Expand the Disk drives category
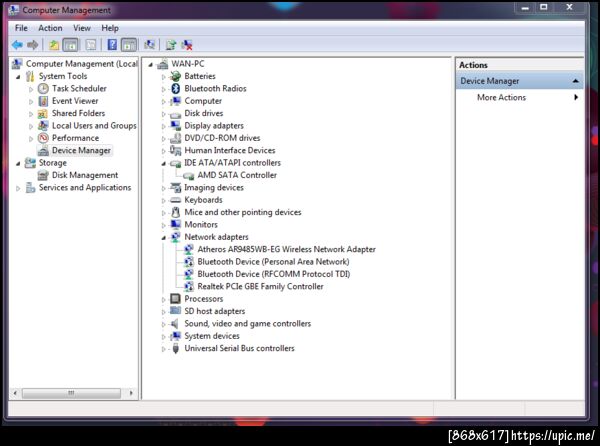 click(163, 114)
